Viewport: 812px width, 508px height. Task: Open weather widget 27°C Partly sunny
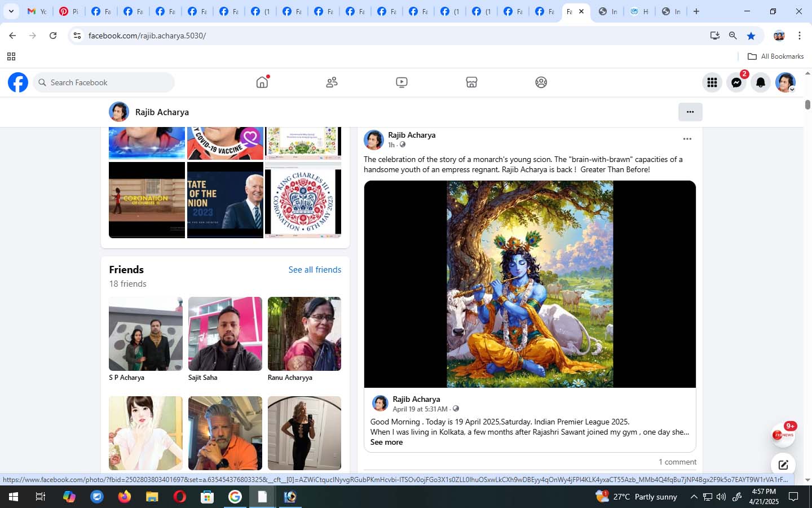(x=637, y=497)
